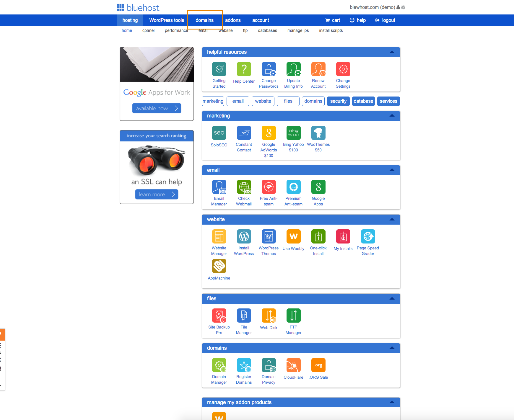The width and height of the screenshot is (514, 420).
Task: Toggle the database filter button
Action: tap(363, 101)
